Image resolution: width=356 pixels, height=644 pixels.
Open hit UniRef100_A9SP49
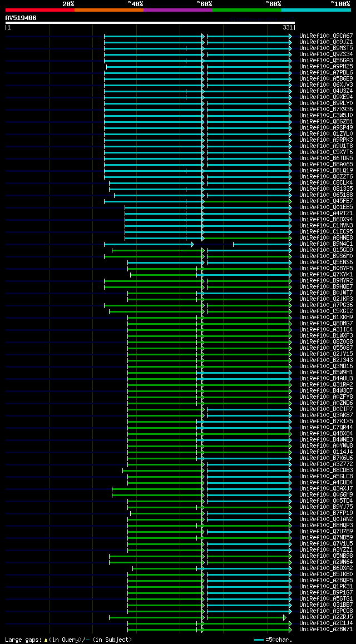326,128
